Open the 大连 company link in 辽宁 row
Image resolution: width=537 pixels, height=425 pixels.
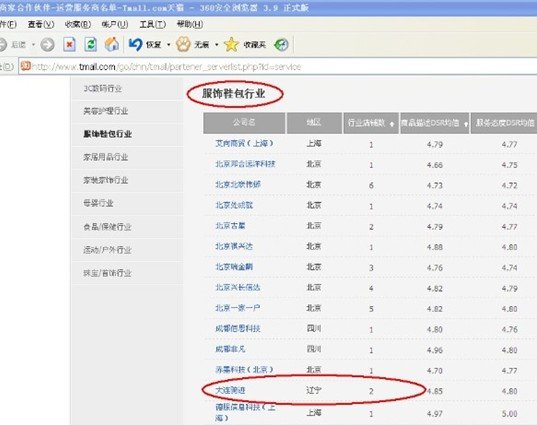tap(230, 390)
